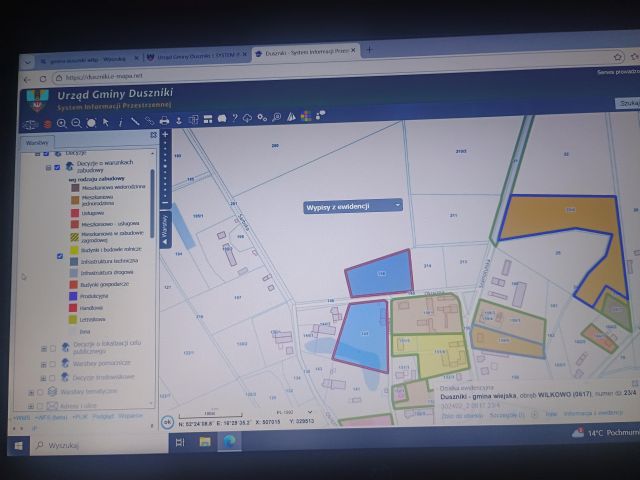Open the printer icon in toolbar

164,120
